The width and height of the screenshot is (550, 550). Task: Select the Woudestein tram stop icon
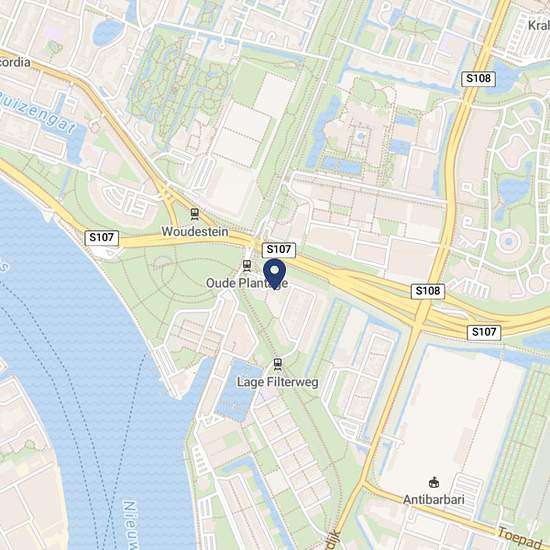click(x=195, y=214)
